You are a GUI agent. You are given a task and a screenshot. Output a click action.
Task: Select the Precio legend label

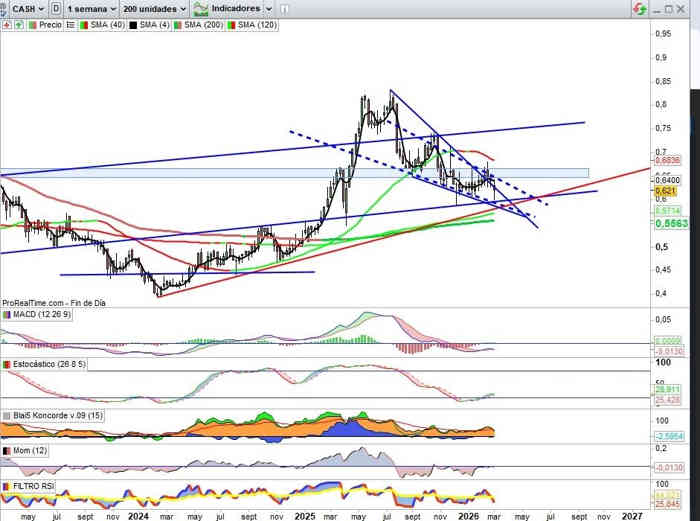[50, 25]
